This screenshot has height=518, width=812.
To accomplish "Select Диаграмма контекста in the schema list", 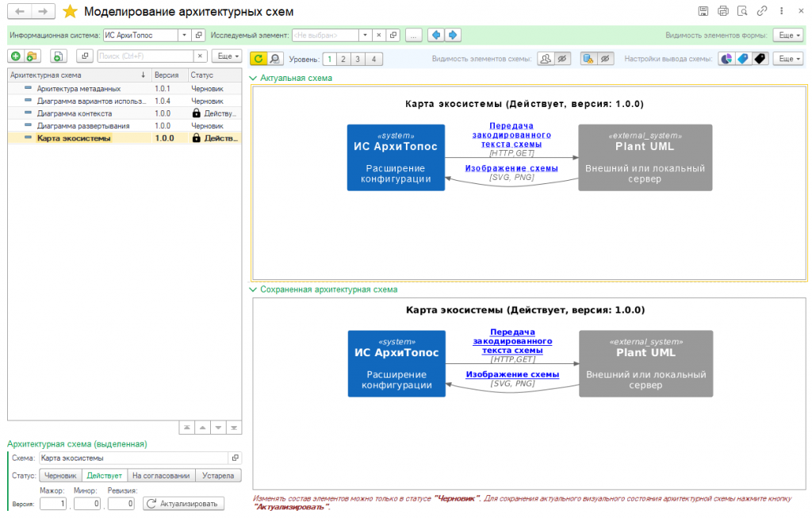I will coord(75,113).
